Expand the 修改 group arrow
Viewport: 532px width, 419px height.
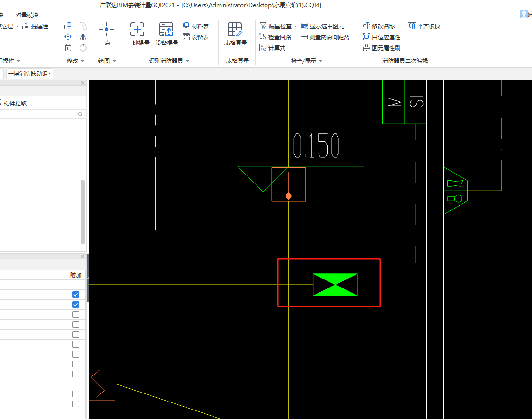point(82,61)
